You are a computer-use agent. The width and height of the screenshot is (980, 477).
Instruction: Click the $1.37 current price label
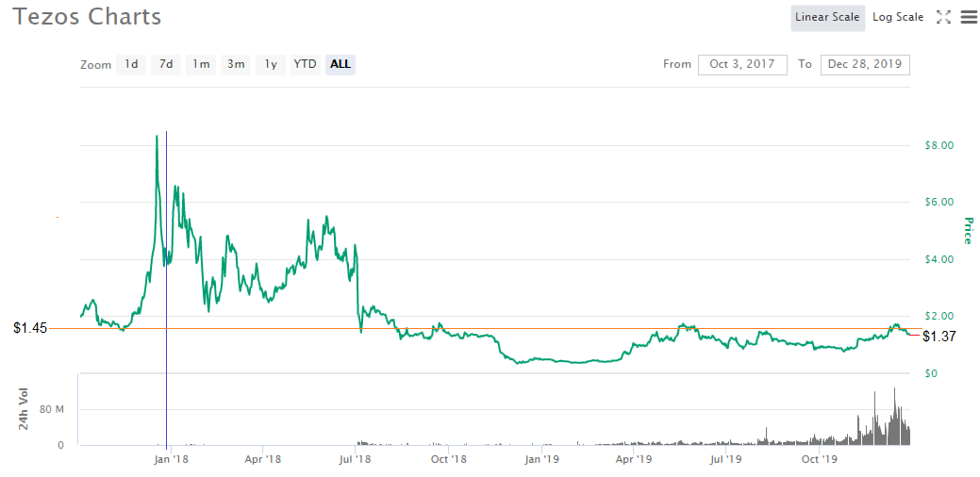click(939, 337)
